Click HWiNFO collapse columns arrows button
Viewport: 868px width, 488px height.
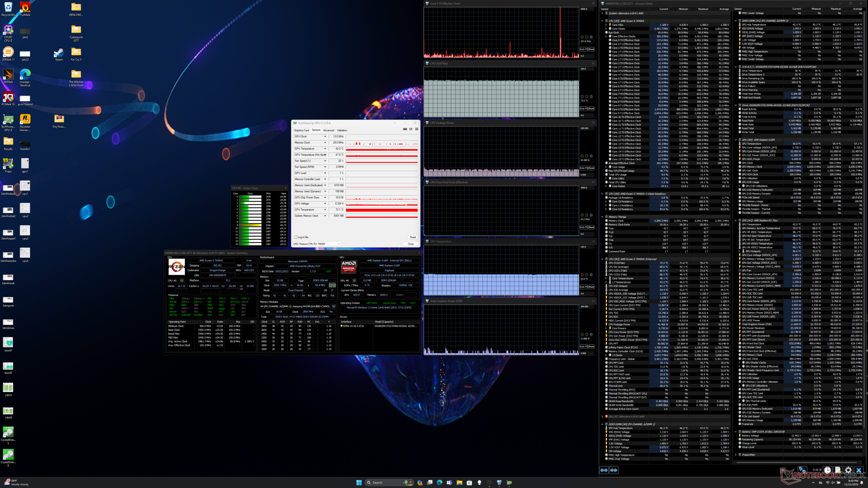click(x=614, y=470)
